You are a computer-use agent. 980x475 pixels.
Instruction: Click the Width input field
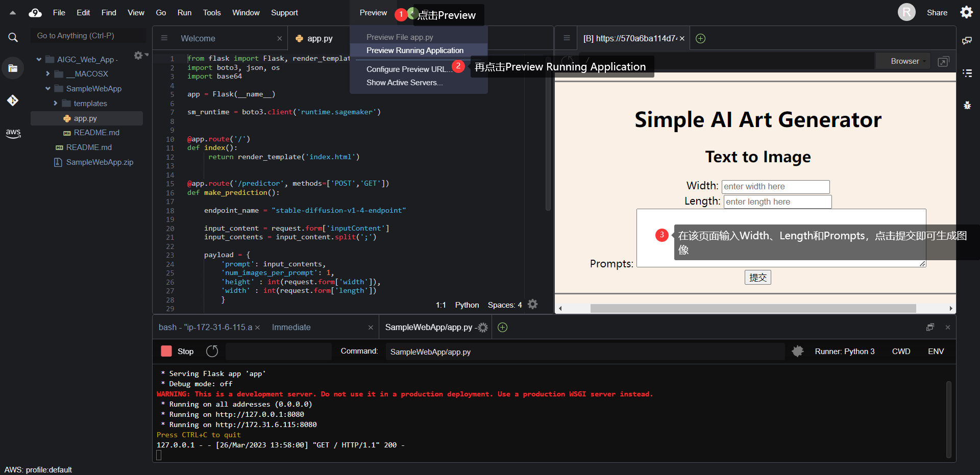point(776,187)
